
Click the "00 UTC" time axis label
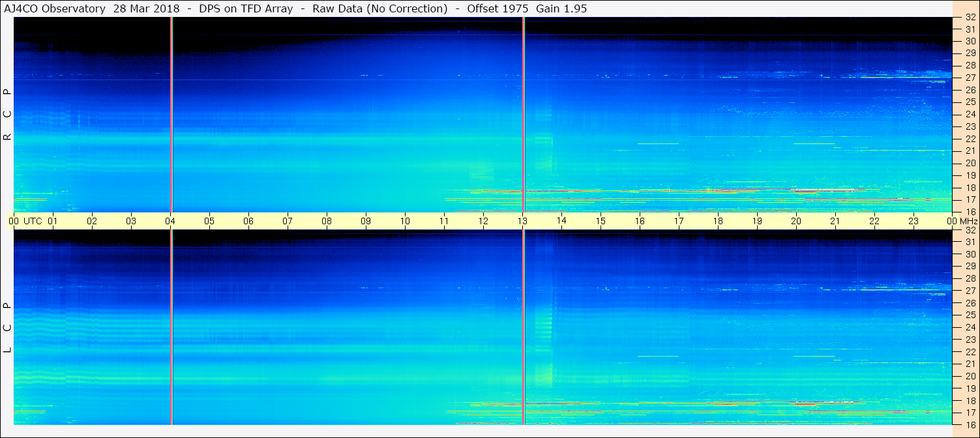(x=26, y=221)
